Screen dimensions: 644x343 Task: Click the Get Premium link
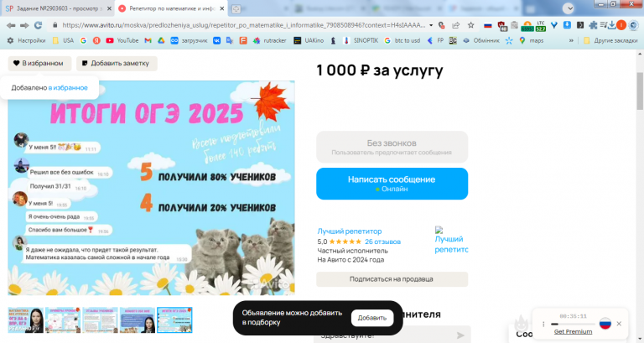[x=573, y=331]
